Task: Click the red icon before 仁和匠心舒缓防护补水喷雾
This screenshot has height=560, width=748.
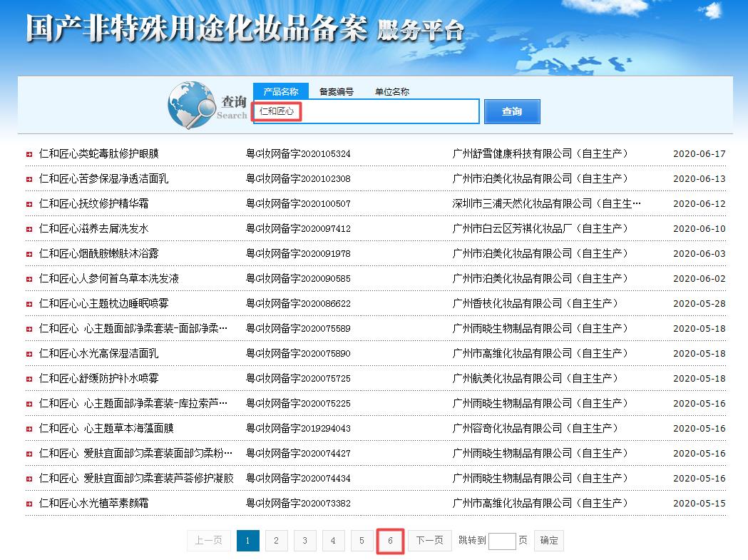Action: click(29, 378)
